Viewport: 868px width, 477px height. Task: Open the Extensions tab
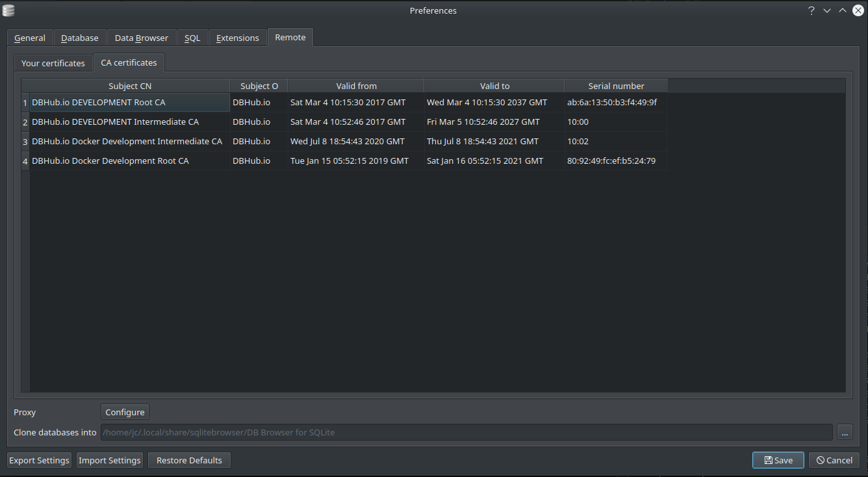pyautogui.click(x=238, y=38)
